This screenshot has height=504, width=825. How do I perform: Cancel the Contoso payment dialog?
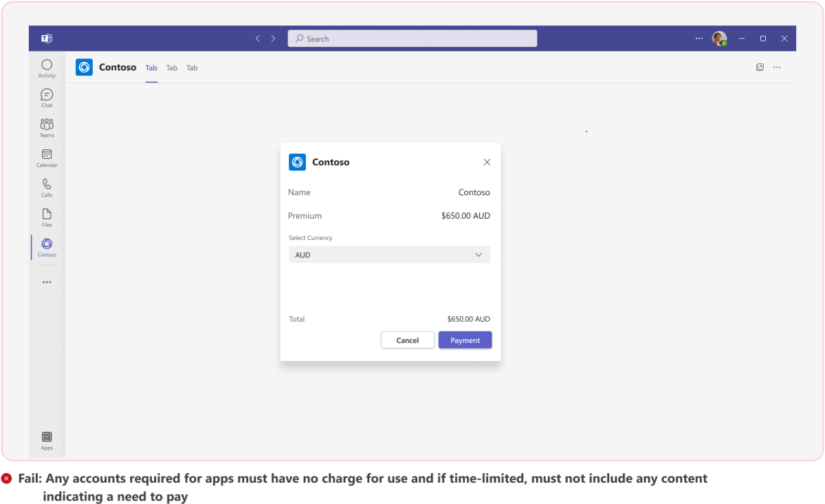[407, 340]
